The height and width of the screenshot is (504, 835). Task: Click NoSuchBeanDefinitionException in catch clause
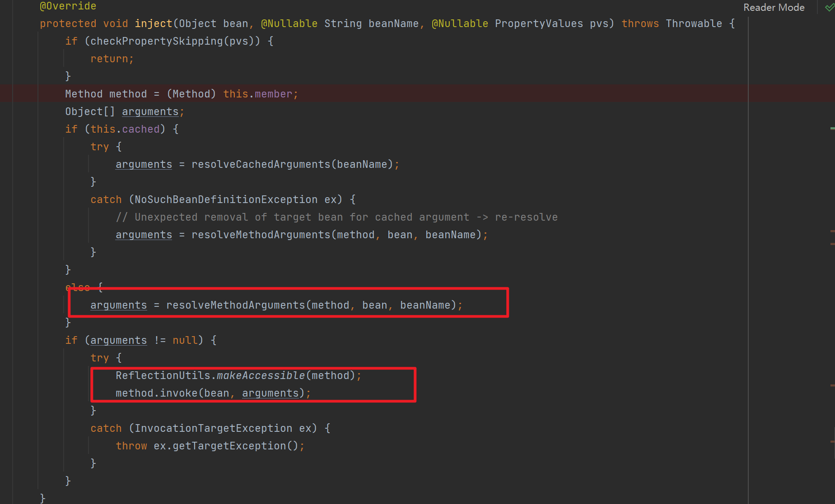point(226,199)
